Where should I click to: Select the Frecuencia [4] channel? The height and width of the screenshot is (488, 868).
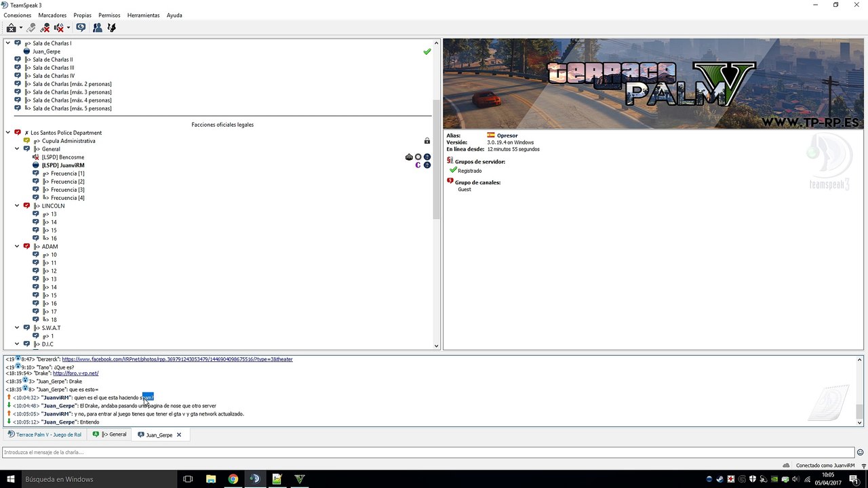click(67, 198)
